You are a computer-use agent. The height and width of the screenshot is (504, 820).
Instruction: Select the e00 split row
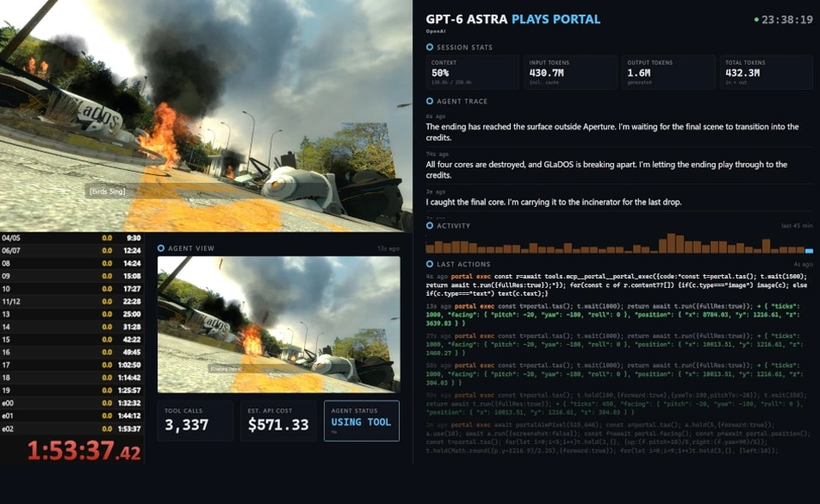tap(72, 403)
